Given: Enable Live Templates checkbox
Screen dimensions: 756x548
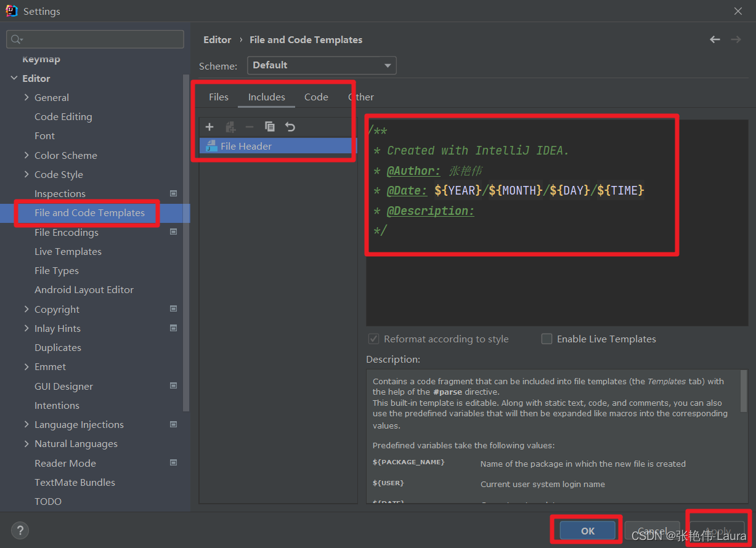Looking at the screenshot, I should point(547,339).
